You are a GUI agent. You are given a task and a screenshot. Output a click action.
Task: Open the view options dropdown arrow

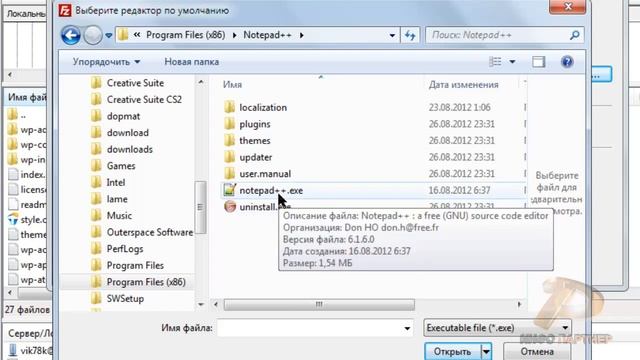[512, 62]
